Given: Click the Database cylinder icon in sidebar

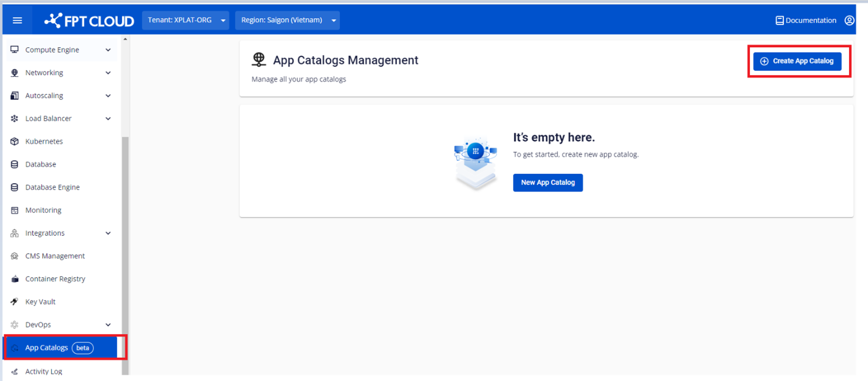Looking at the screenshot, I should click(x=15, y=165).
